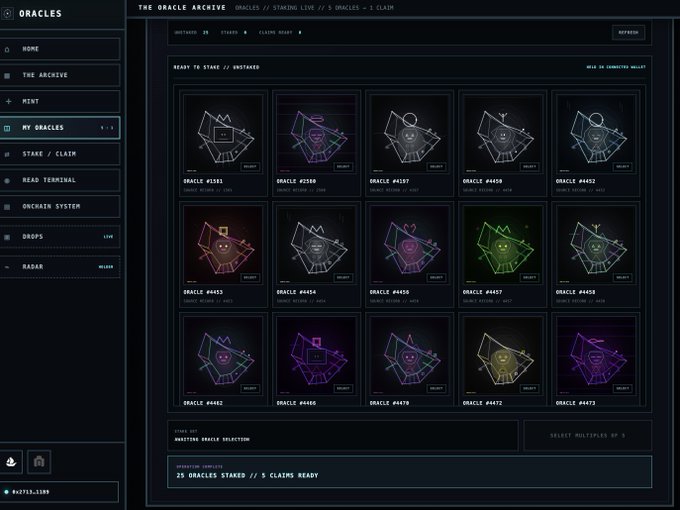Select Oracle #4462 via its Select button
The height and width of the screenshot is (510, 680).
coord(250,389)
